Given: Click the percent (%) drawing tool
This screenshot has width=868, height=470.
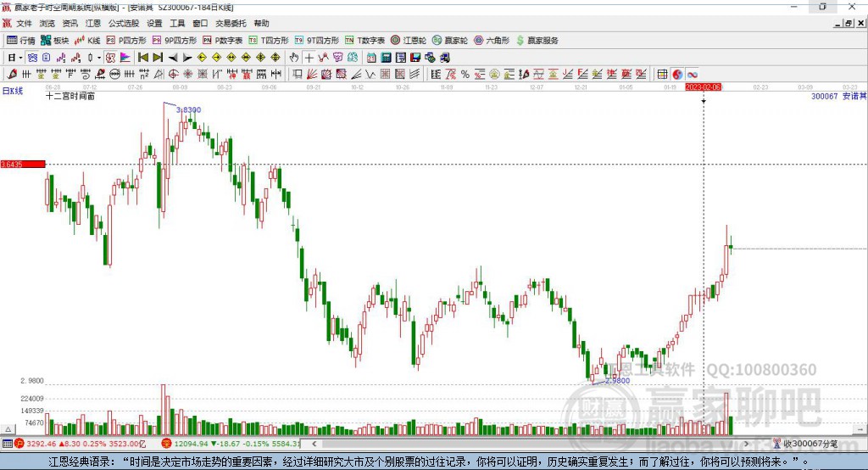Looking at the screenshot, I should [465, 75].
